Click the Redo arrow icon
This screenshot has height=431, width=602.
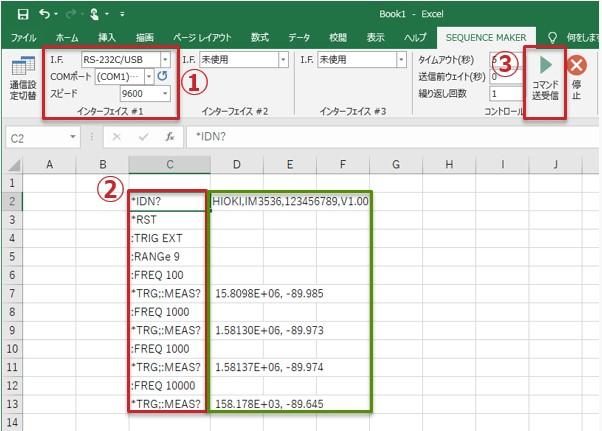(71, 15)
